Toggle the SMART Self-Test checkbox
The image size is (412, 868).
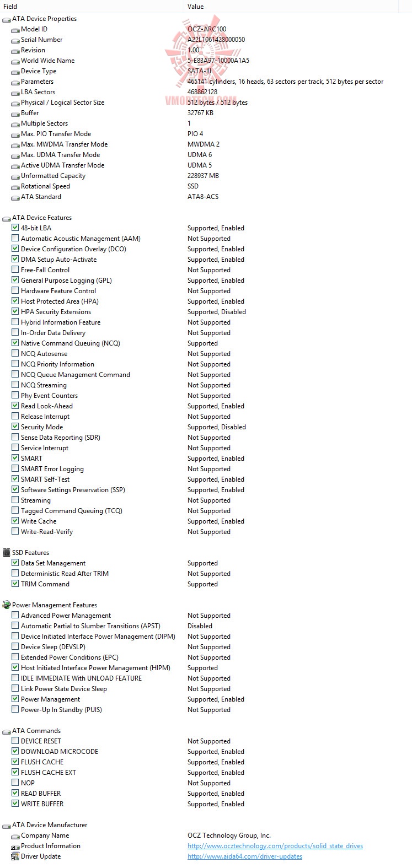[15, 479]
